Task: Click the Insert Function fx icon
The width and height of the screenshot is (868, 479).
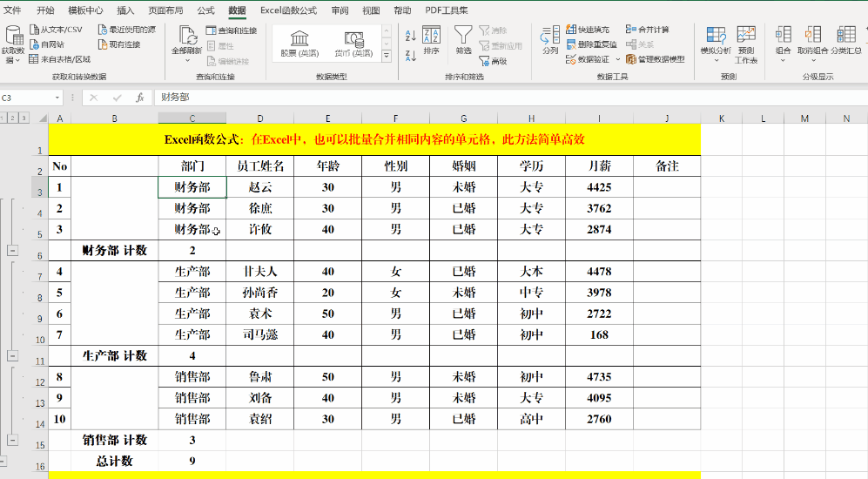Action: [140, 98]
